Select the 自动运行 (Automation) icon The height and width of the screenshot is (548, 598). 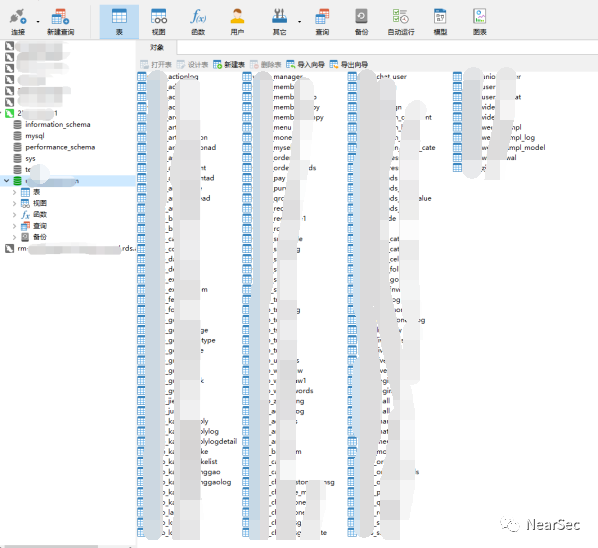tap(401, 21)
